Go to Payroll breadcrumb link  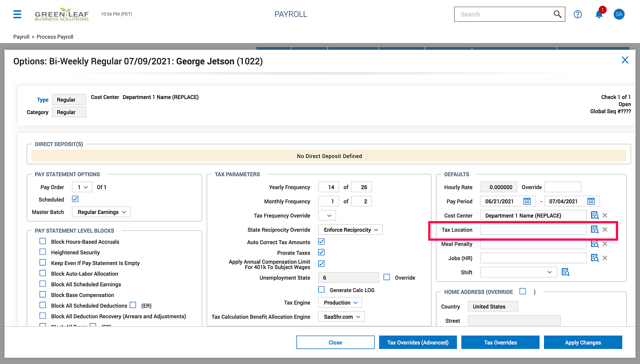click(21, 37)
